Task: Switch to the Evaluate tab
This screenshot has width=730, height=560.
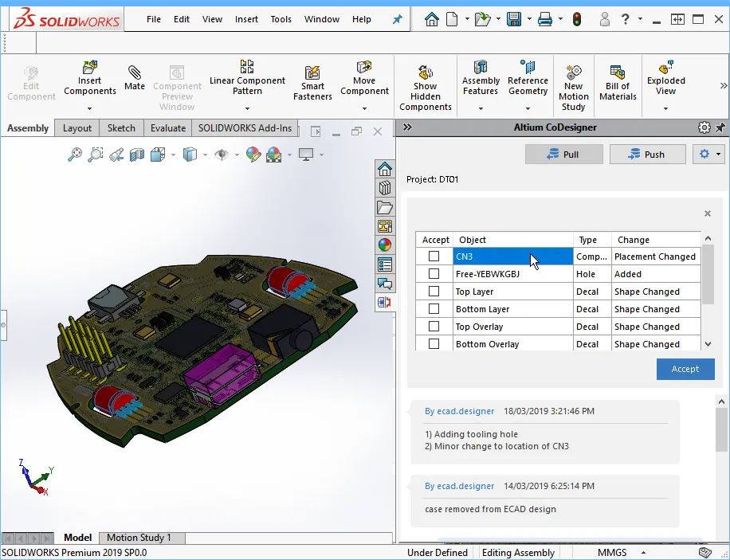Action: tap(168, 128)
